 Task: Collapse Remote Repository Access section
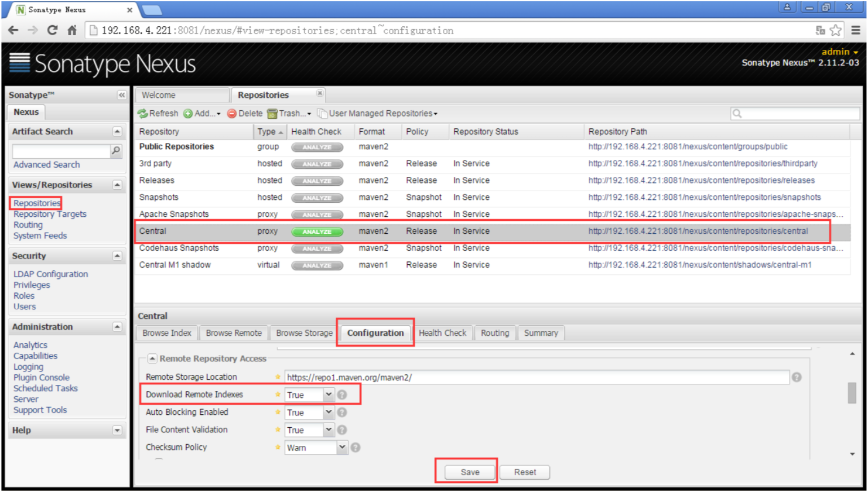pyautogui.click(x=152, y=359)
